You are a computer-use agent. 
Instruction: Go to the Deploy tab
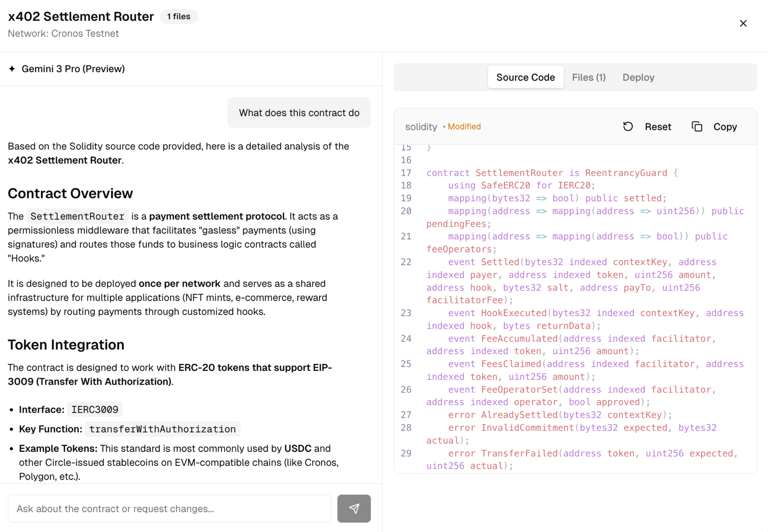638,77
